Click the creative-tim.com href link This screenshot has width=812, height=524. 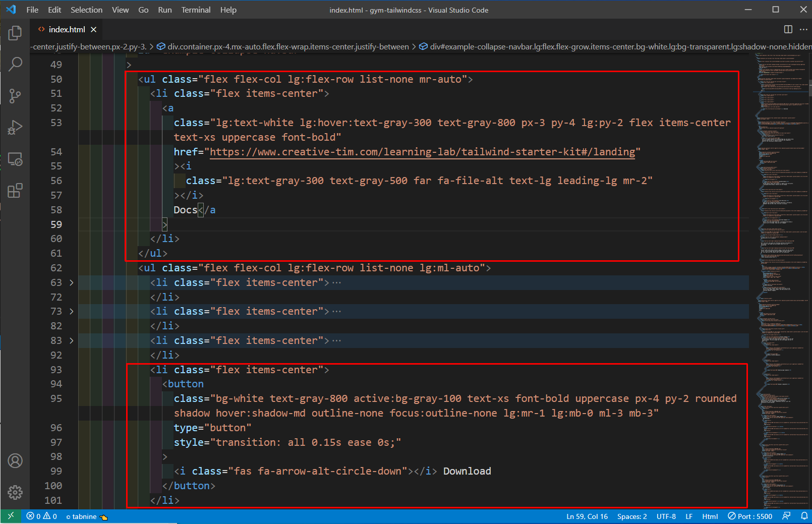click(422, 152)
